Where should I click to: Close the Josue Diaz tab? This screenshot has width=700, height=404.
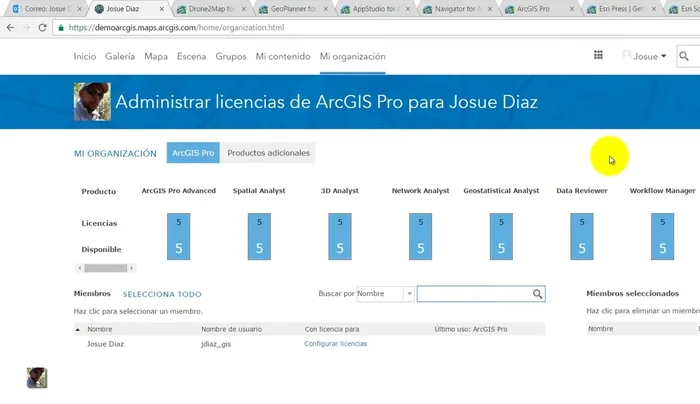(162, 8)
